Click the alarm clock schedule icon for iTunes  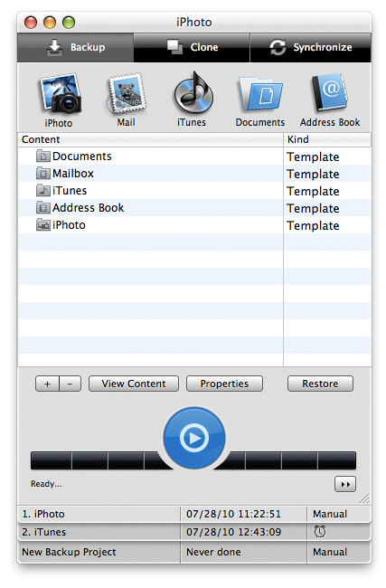[320, 531]
